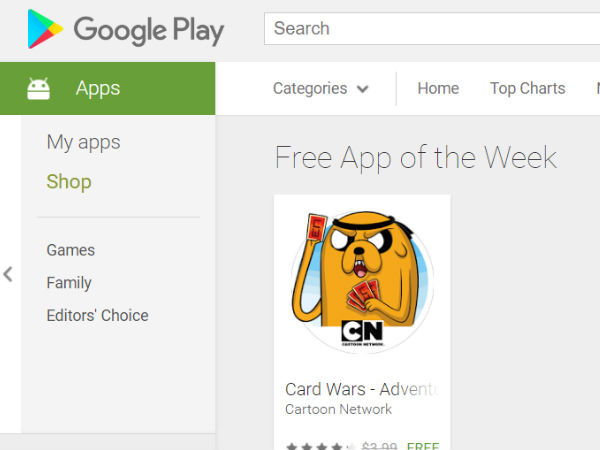This screenshot has width=600, height=450.
Task: Open My apps in the sidebar
Action: click(83, 142)
